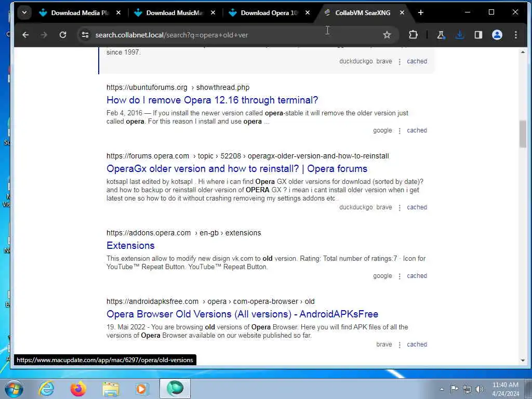532x399 pixels.
Task: Expand more options for Extensions result
Action: click(400, 276)
